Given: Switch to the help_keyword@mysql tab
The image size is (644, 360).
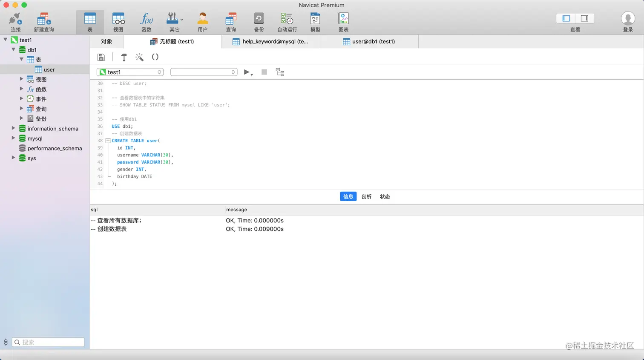Looking at the screenshot, I should pos(270,41).
